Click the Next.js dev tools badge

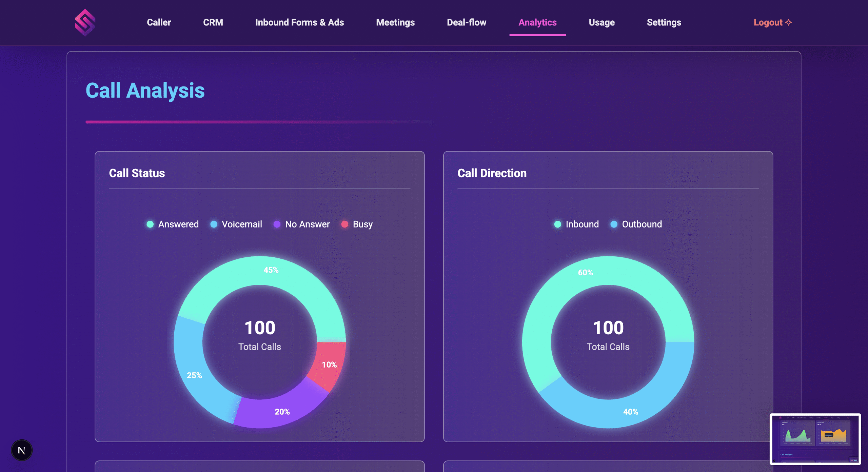pyautogui.click(x=22, y=450)
